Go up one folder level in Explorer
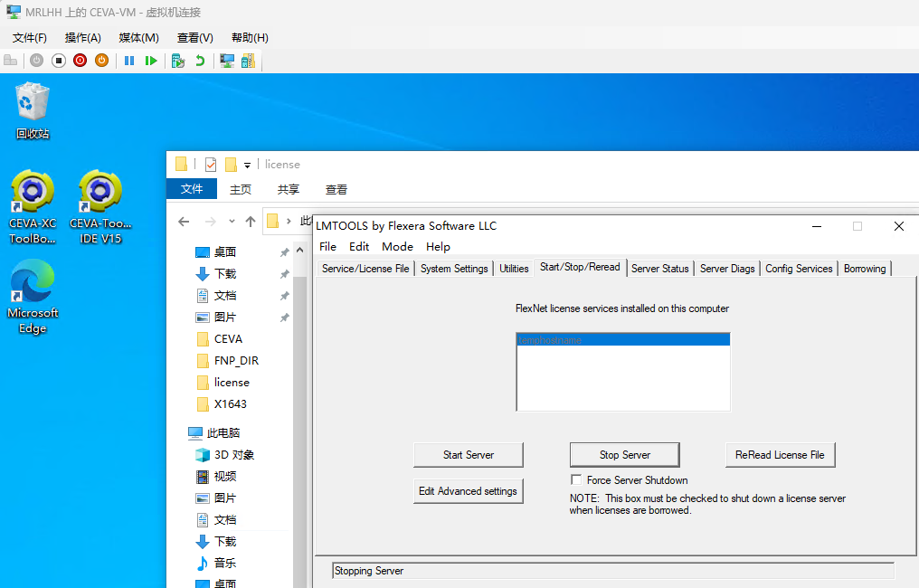This screenshot has width=919, height=588. point(251,222)
